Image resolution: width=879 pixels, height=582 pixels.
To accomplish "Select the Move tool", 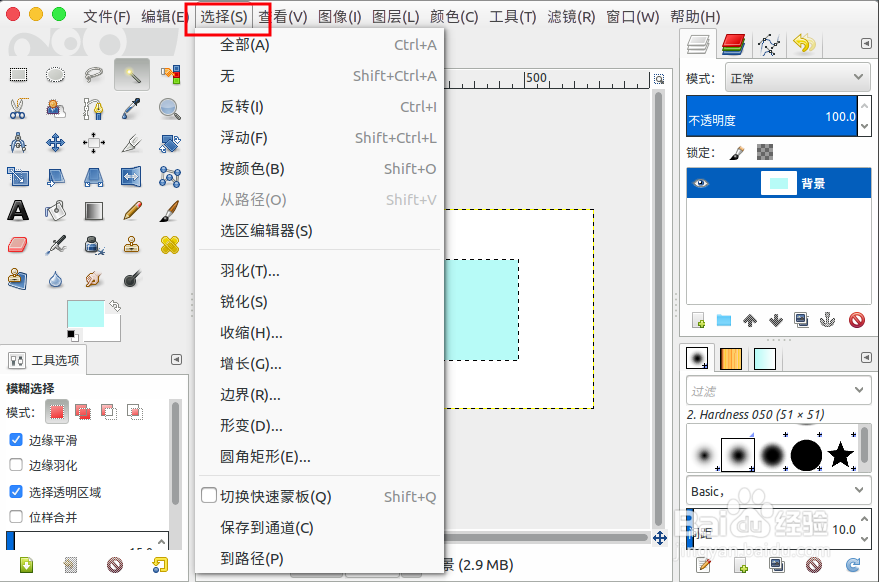I will [x=55, y=142].
